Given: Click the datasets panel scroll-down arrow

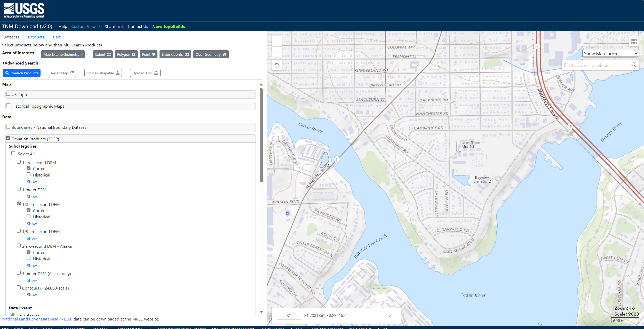Looking at the screenshot, I should [261, 312].
